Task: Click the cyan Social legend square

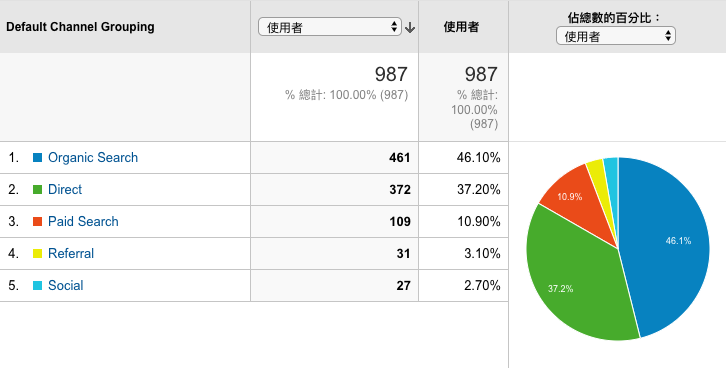Action: pyautogui.click(x=38, y=285)
